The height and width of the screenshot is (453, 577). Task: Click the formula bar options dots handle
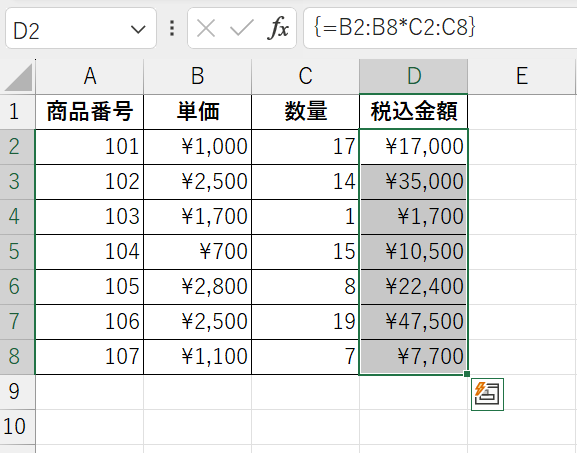[x=172, y=28]
